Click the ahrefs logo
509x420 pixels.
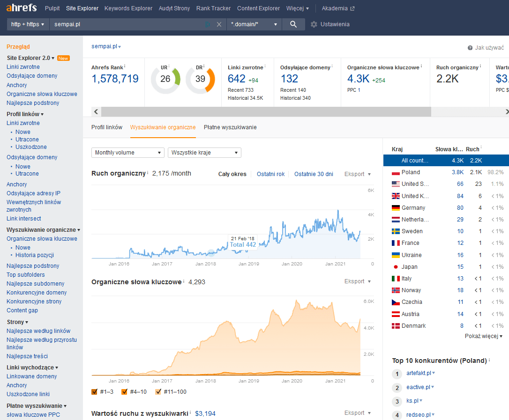point(22,7)
